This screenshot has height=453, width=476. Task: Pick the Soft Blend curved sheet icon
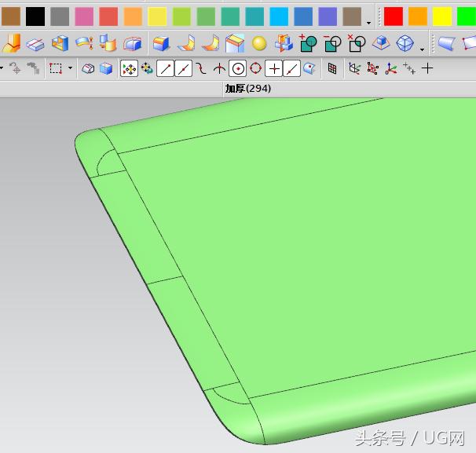tap(211, 43)
